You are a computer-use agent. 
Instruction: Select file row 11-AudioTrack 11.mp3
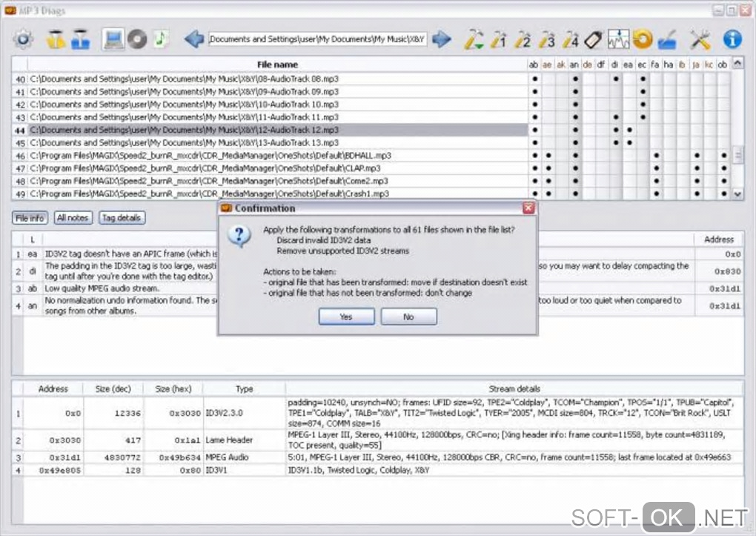[x=277, y=117]
